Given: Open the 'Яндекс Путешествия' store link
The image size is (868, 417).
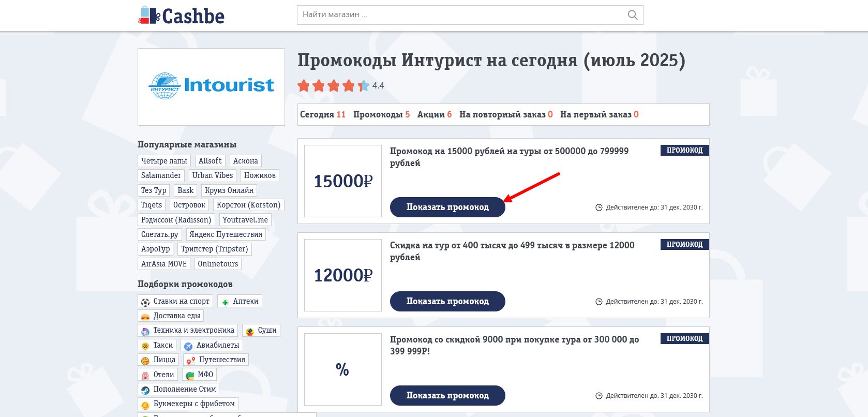Looking at the screenshot, I should point(226,234).
